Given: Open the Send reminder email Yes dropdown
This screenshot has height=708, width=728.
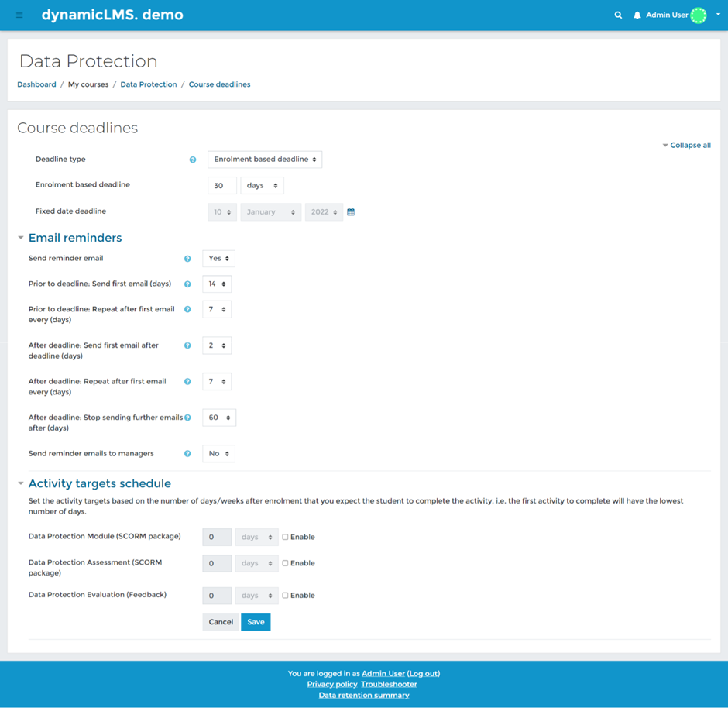Looking at the screenshot, I should (x=218, y=259).
